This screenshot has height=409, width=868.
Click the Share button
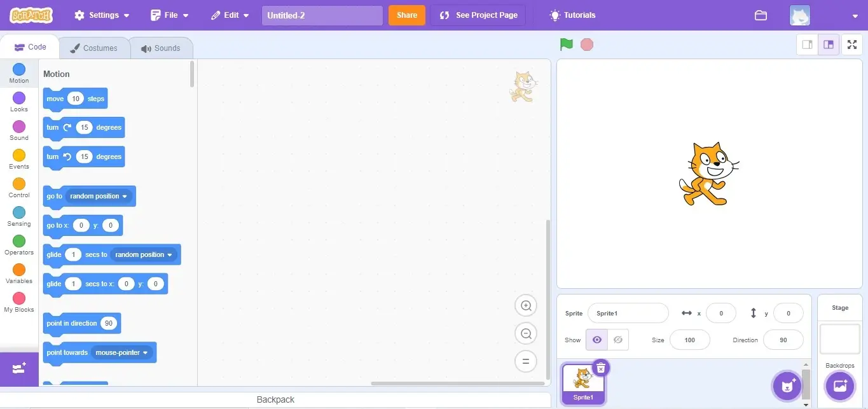pyautogui.click(x=407, y=15)
